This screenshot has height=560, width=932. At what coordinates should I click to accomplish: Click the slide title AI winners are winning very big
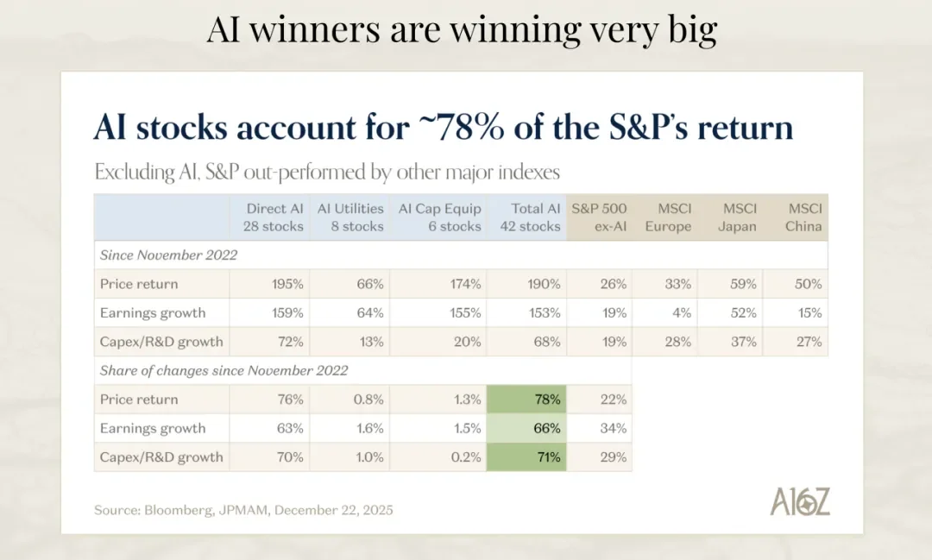coord(462,29)
